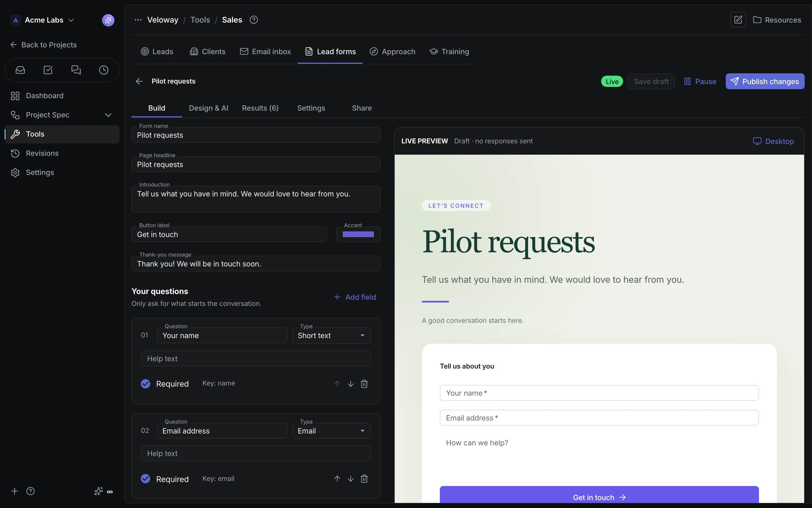
Task: Open the Design & AI tab
Action: [x=208, y=108]
